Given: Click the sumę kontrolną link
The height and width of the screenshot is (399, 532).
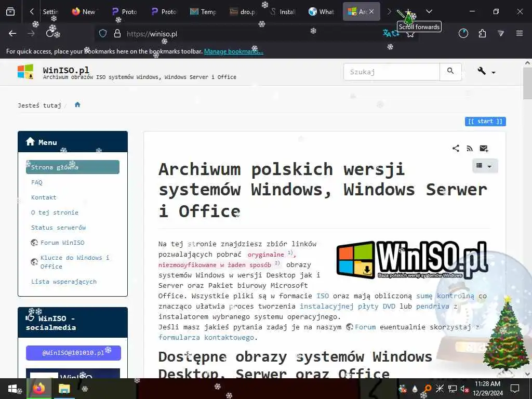Looking at the screenshot, I should [x=445, y=296].
